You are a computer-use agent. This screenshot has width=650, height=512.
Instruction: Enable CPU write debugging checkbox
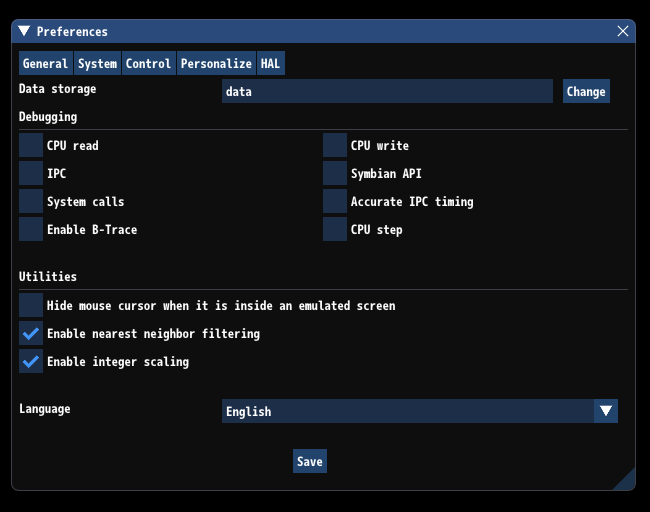coord(335,146)
